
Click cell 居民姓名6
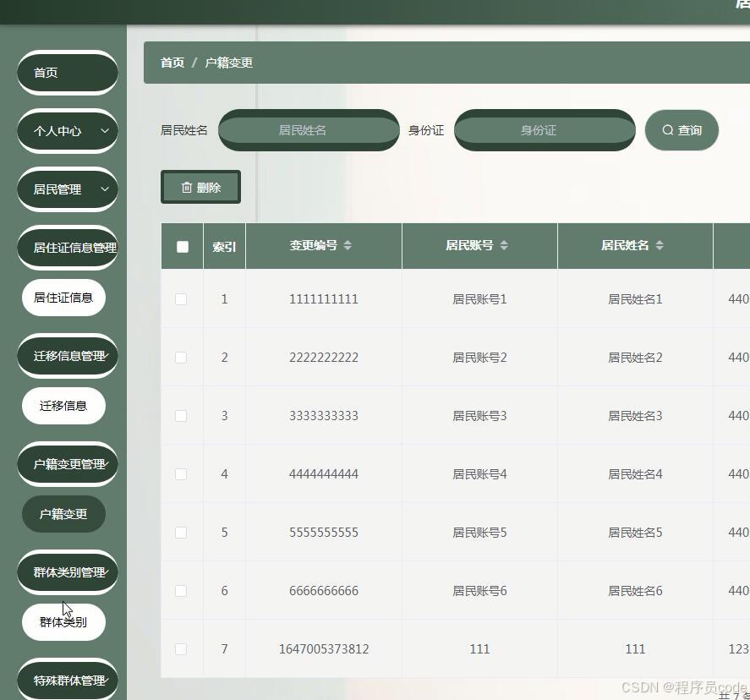click(x=635, y=591)
